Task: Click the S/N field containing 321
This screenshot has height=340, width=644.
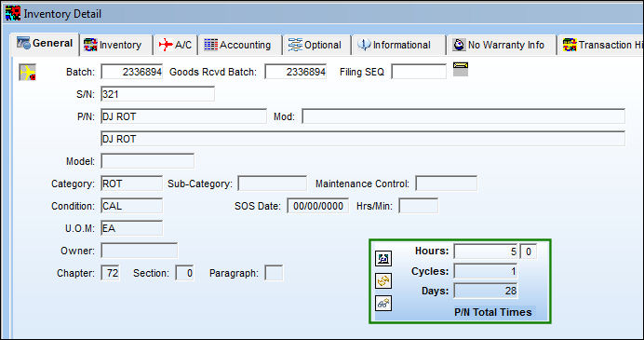Action: pos(157,94)
